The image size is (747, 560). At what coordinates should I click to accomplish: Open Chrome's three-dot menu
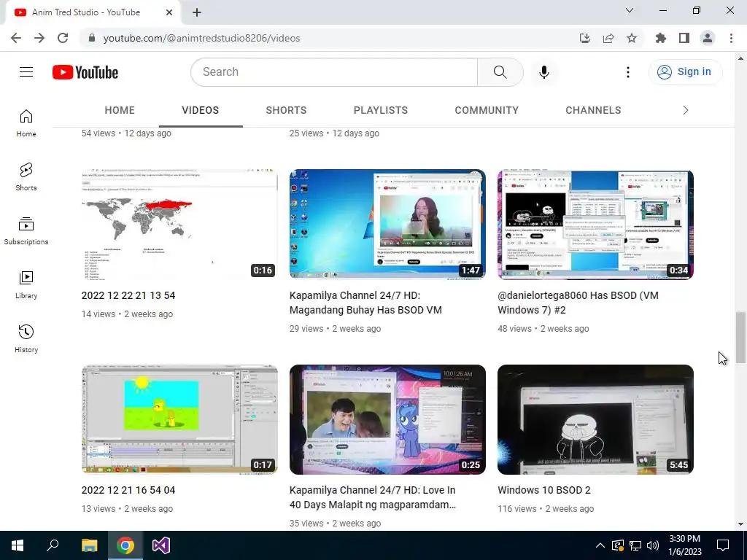pos(731,38)
